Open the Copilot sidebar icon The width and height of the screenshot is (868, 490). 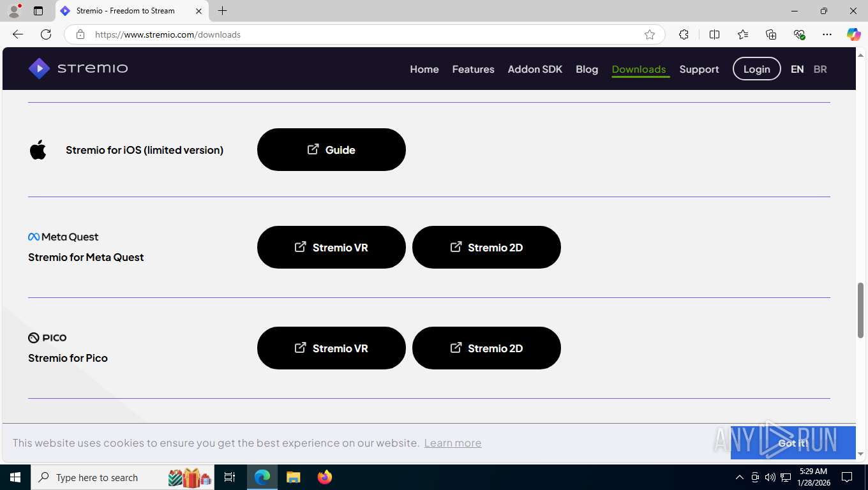pos(853,34)
